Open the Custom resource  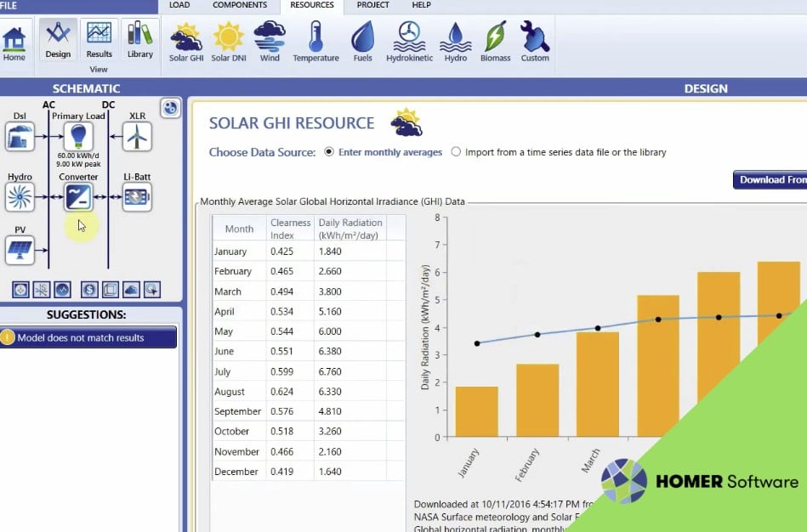tap(535, 42)
